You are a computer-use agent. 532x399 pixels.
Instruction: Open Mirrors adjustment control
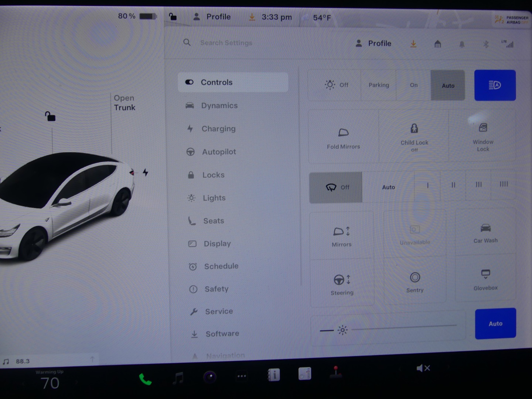click(x=341, y=232)
